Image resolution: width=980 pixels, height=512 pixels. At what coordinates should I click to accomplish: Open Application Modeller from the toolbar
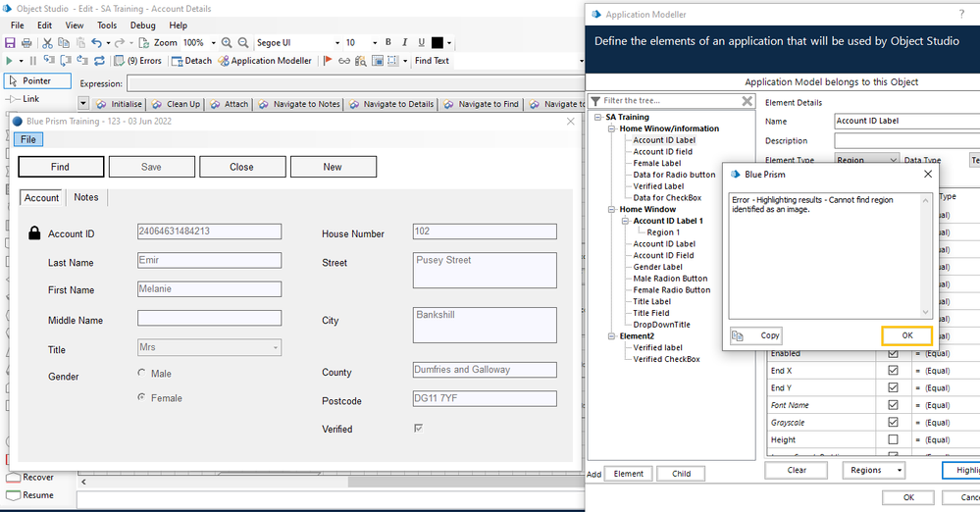[265, 61]
